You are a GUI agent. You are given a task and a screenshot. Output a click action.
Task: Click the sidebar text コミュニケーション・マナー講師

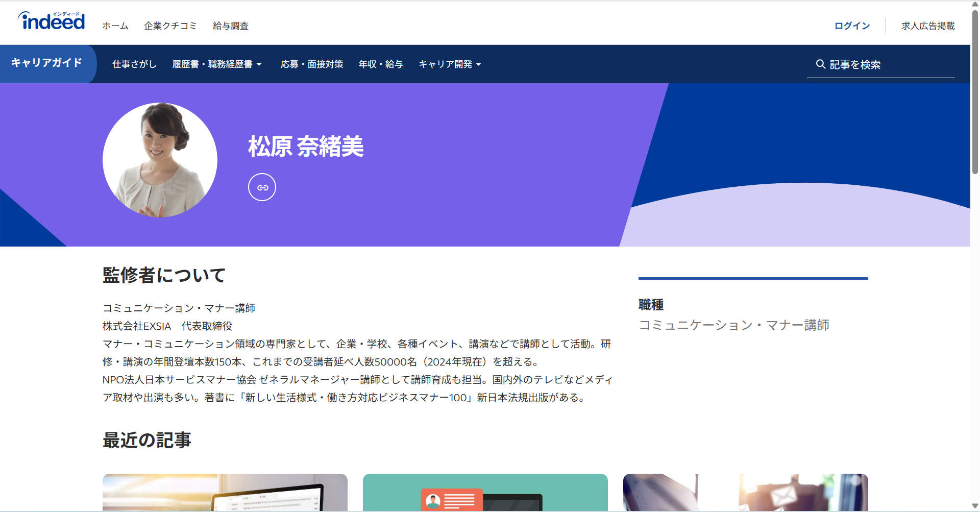[734, 325]
